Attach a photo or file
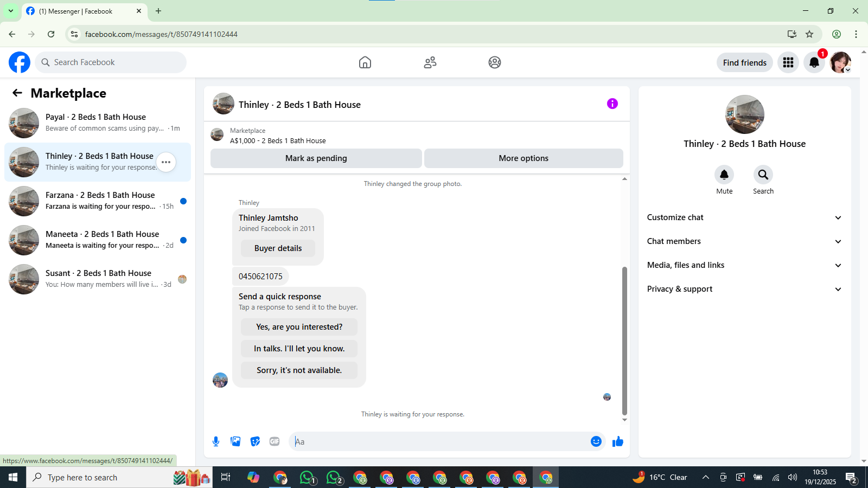The image size is (868, 488). click(x=235, y=441)
